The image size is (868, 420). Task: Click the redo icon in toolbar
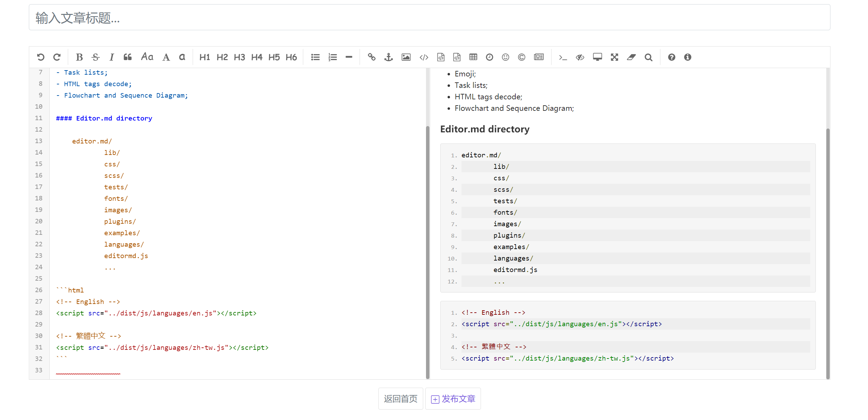coord(57,57)
